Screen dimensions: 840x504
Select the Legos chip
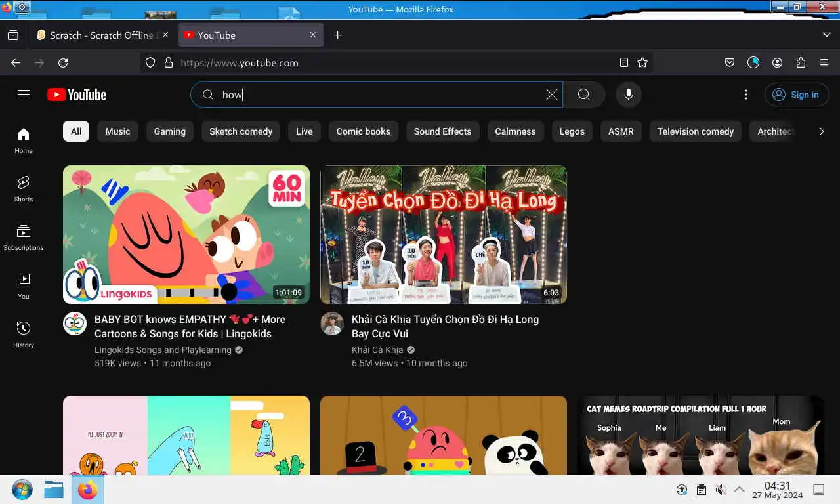[x=572, y=131]
